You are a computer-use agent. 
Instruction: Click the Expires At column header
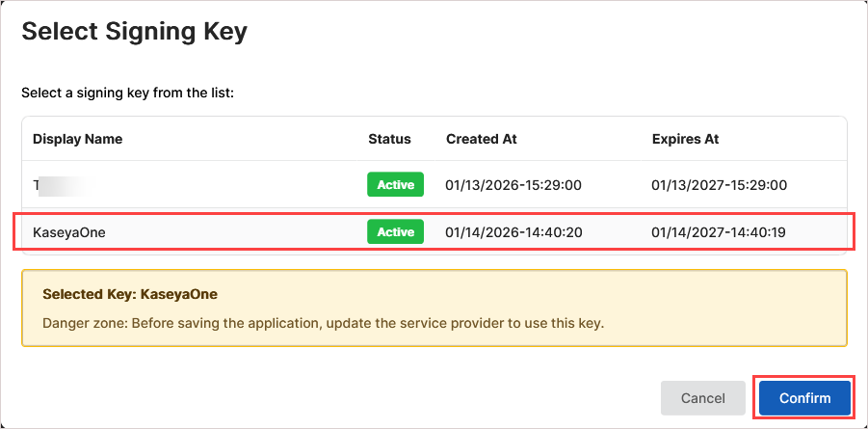tap(685, 139)
